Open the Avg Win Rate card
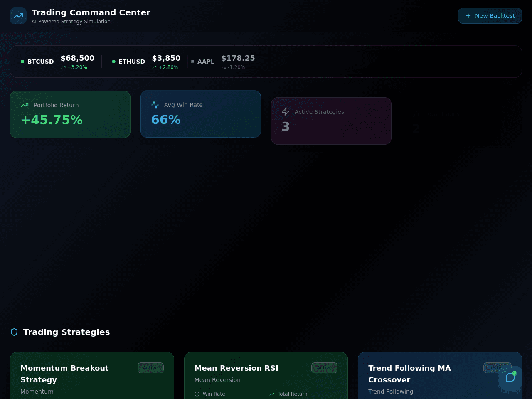 click(201, 114)
